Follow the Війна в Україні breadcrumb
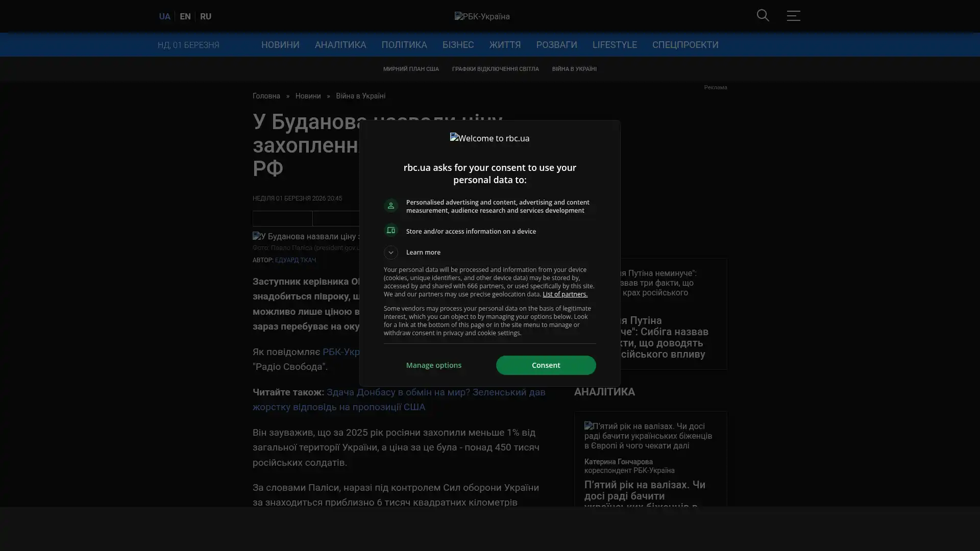 pos(360,96)
